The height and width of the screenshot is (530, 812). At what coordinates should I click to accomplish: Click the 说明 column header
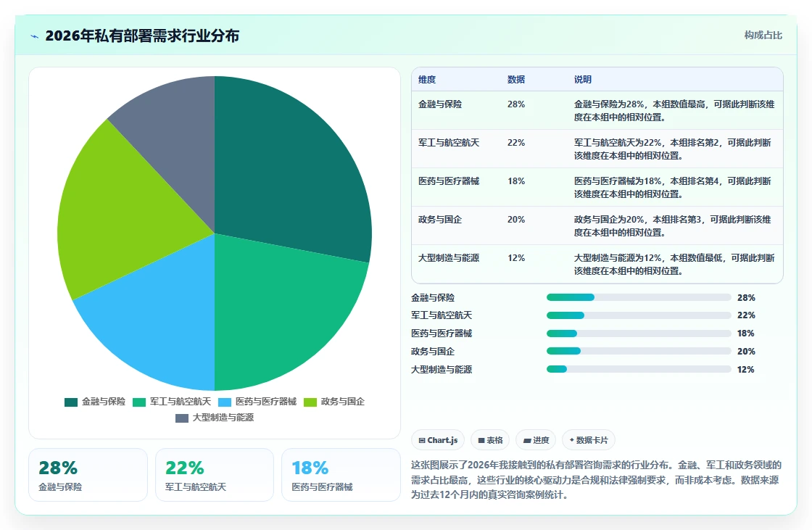583,80
